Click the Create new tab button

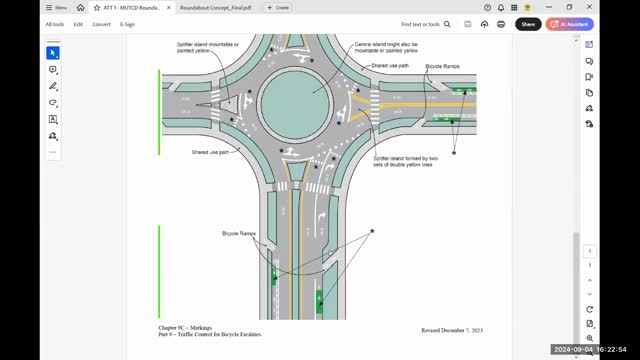pos(278,8)
